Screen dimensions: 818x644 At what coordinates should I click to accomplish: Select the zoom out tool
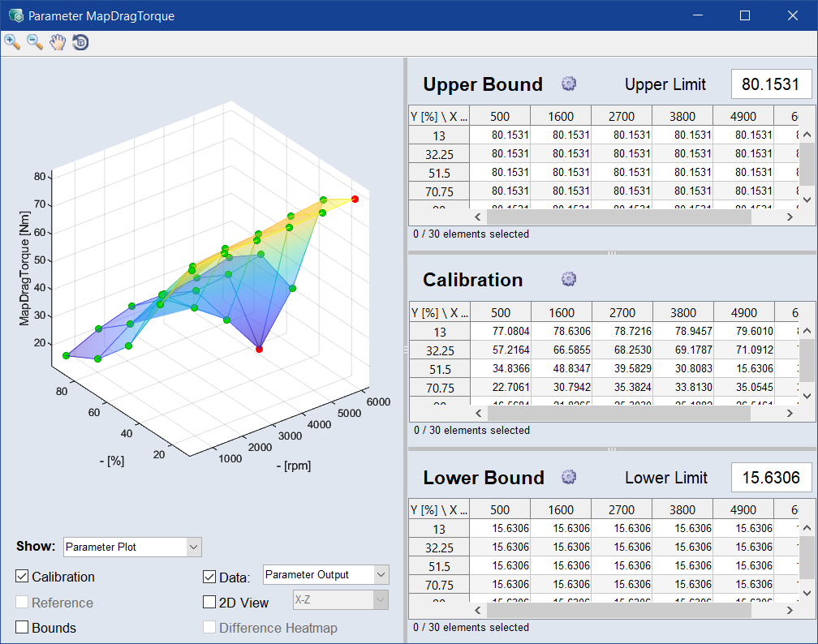[x=35, y=43]
